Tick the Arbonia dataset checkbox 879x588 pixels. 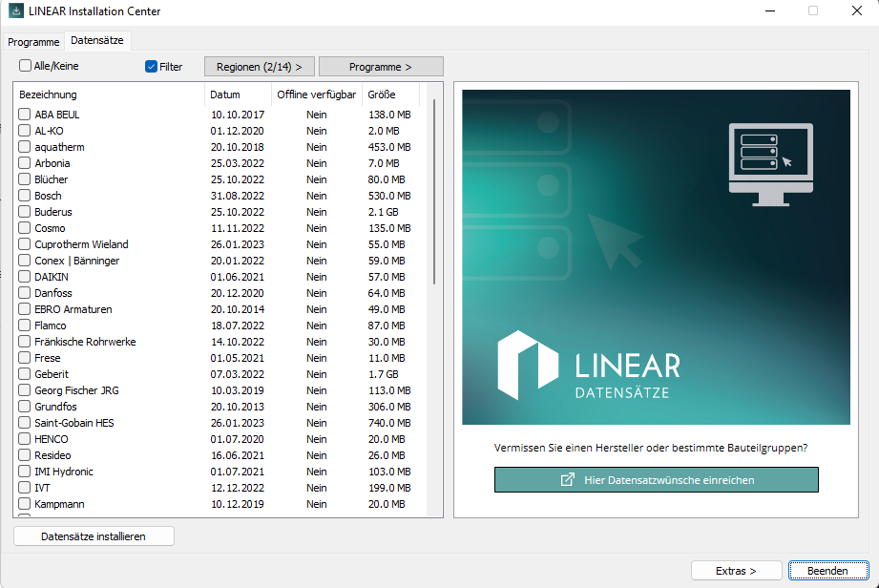[25, 163]
